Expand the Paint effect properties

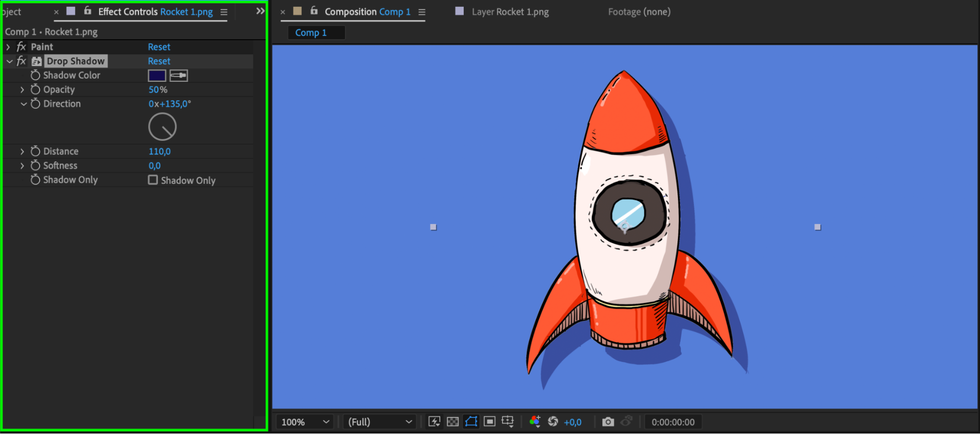8,47
